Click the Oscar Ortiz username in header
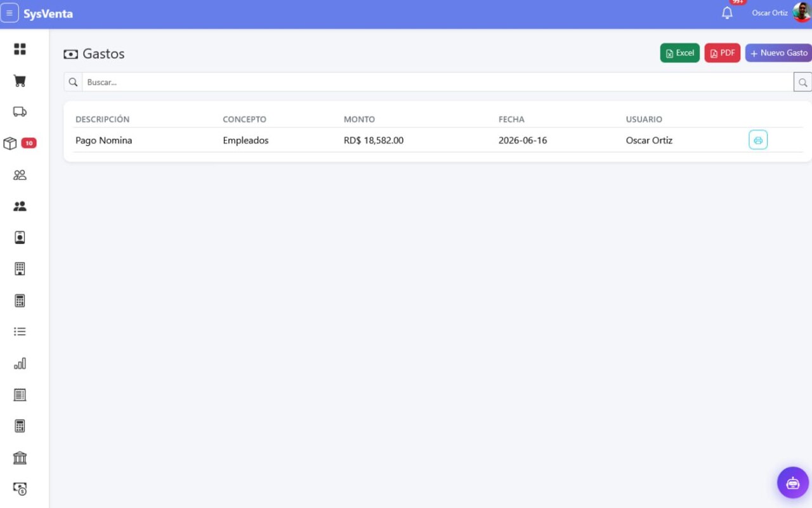 tap(769, 13)
